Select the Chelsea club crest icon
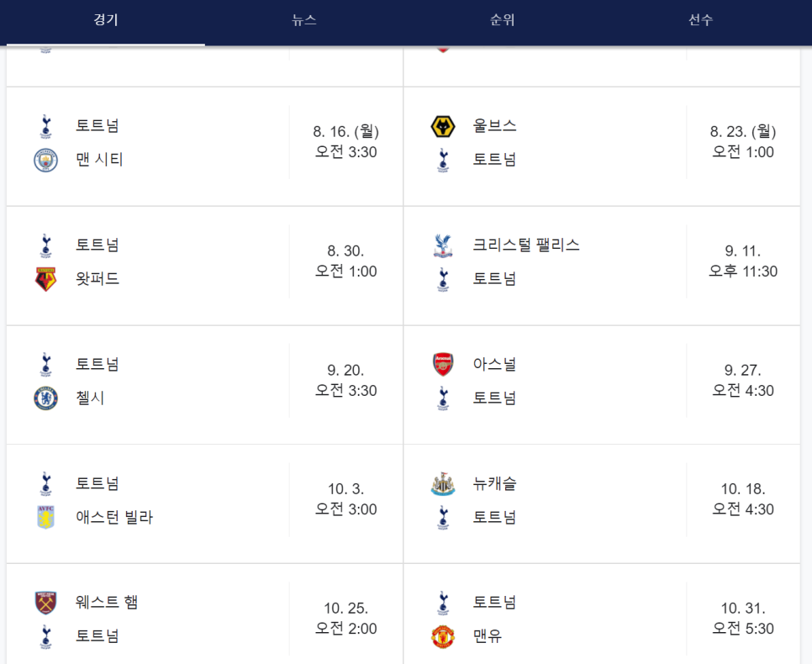 (43, 395)
